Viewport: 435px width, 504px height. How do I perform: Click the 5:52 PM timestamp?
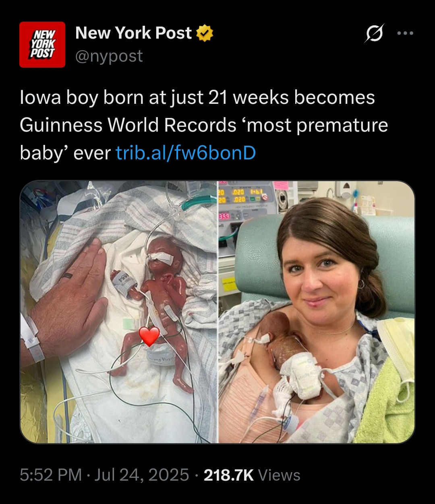click(x=51, y=475)
